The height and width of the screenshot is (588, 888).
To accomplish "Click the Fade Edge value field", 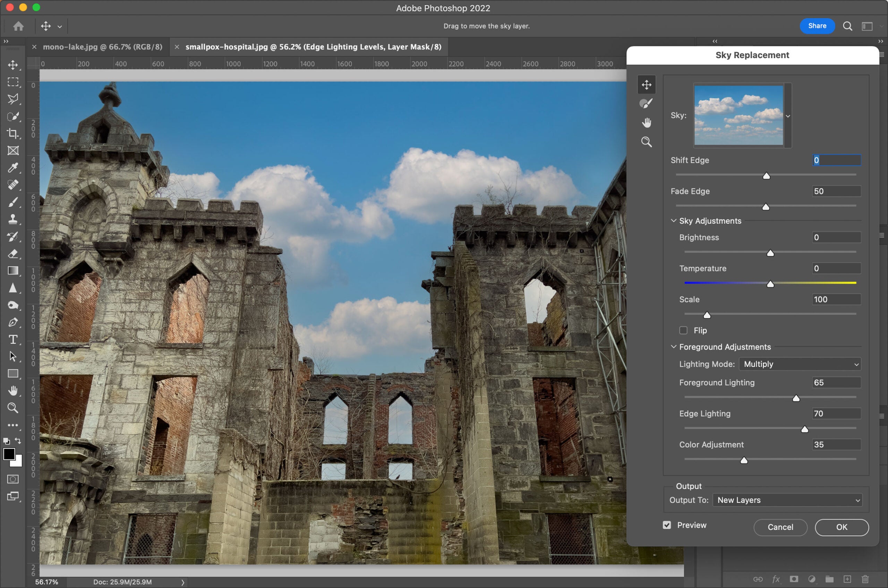I will coord(836,191).
